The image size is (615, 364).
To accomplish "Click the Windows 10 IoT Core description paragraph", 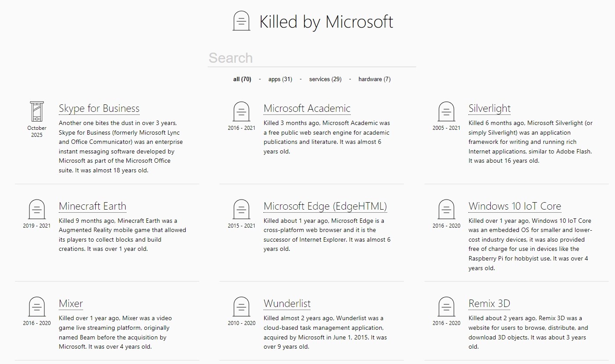I will click(530, 244).
